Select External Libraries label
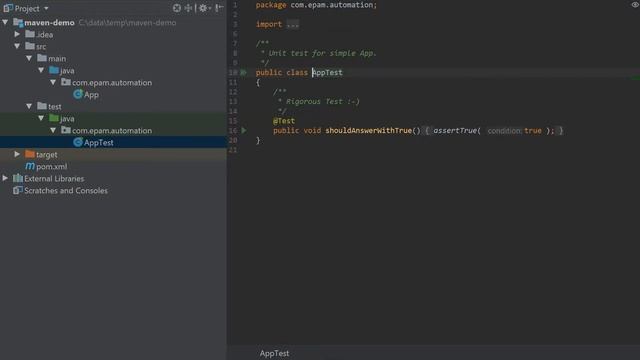 (x=54, y=178)
